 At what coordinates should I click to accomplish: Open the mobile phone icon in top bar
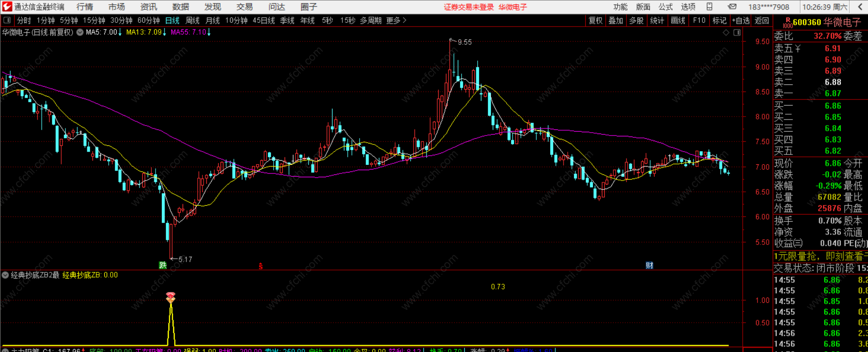coord(710,7)
